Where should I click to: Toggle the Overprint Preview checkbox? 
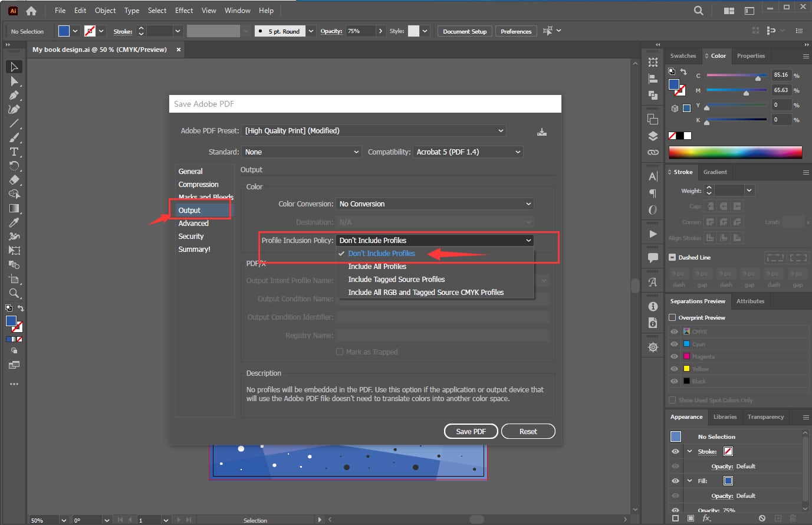click(x=672, y=318)
